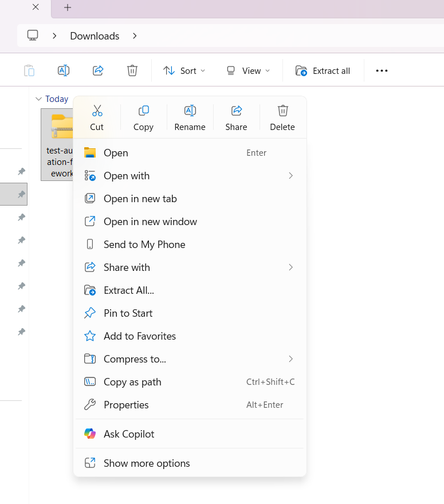Image resolution: width=444 pixels, height=504 pixels.
Task: Collapse the Today group
Action: click(38, 99)
